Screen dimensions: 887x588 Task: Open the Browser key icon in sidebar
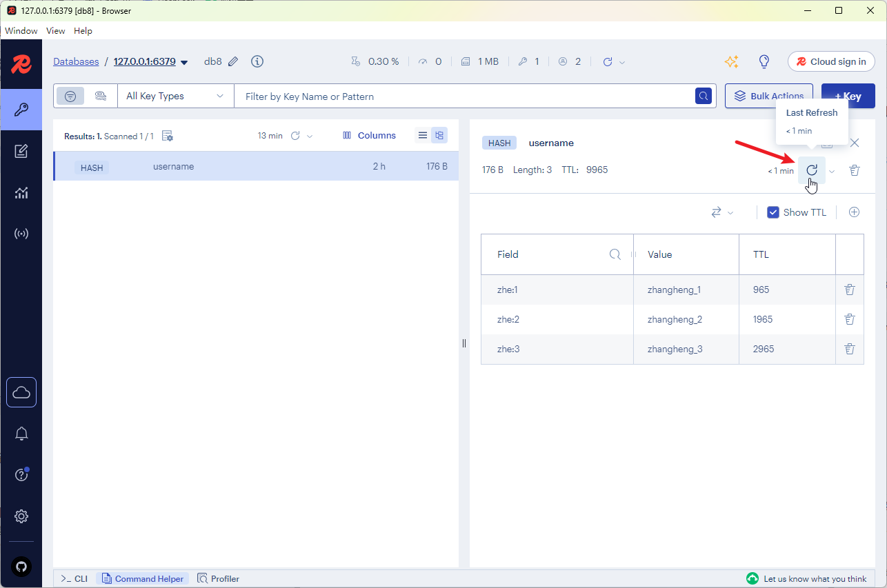point(21,110)
